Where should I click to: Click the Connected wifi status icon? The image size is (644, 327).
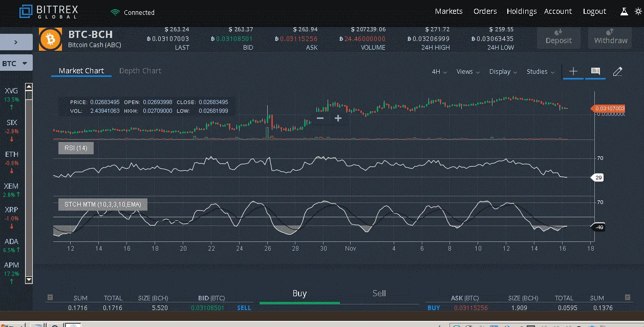click(x=115, y=12)
